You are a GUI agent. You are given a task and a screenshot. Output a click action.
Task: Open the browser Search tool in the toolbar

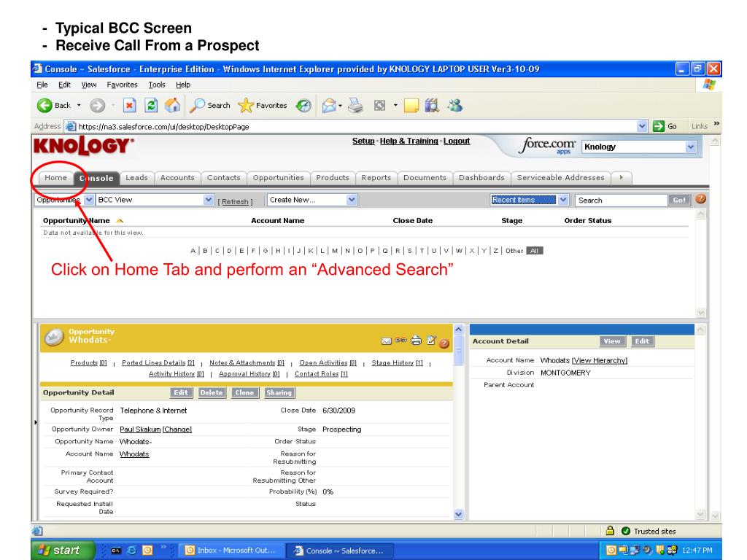[209, 105]
